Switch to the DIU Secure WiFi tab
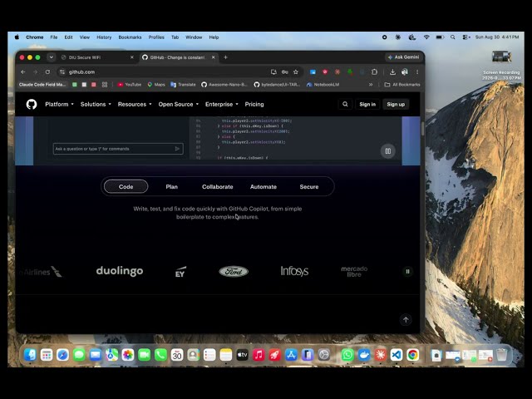 tap(96, 57)
